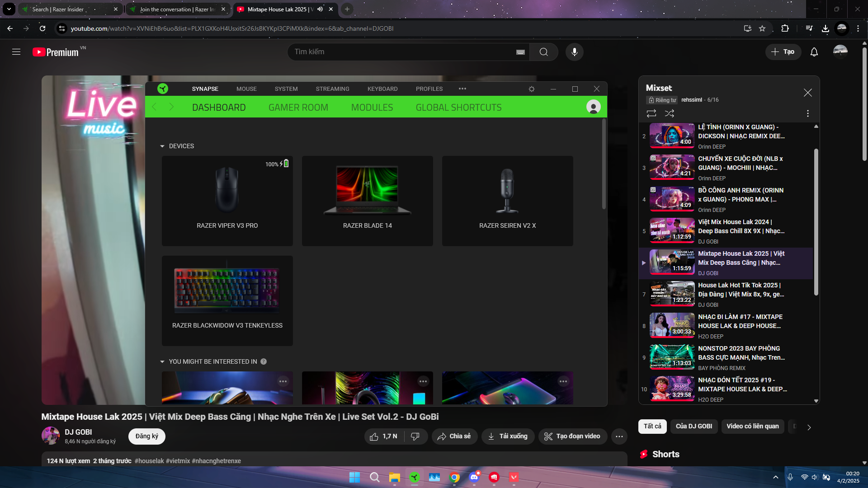
Task: Open YouTube account avatar menu
Action: 840,52
